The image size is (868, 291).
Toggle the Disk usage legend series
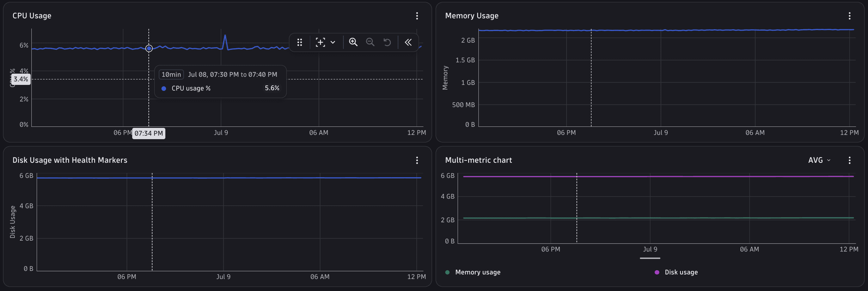pos(676,272)
